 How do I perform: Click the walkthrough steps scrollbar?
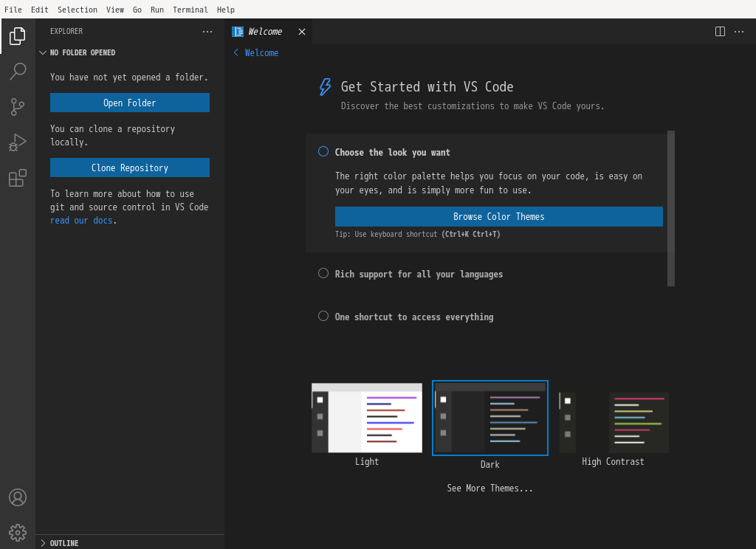[670, 208]
